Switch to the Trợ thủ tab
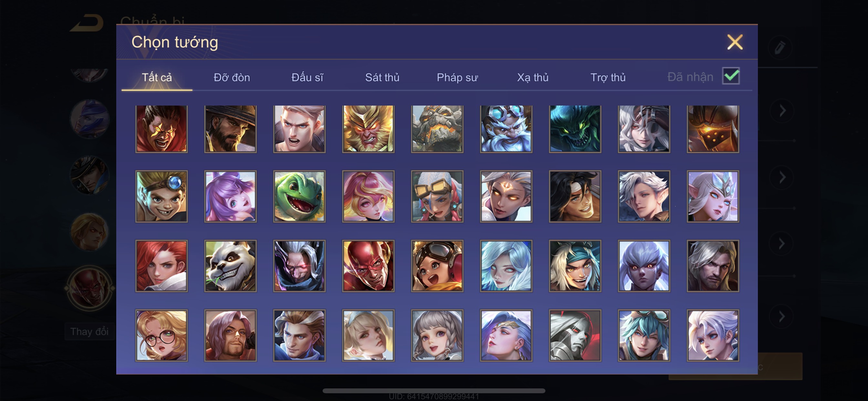This screenshot has height=401, width=868. [608, 77]
